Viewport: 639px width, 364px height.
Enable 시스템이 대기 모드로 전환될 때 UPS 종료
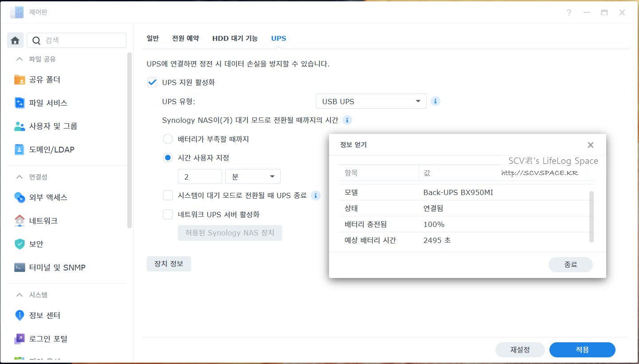click(168, 196)
